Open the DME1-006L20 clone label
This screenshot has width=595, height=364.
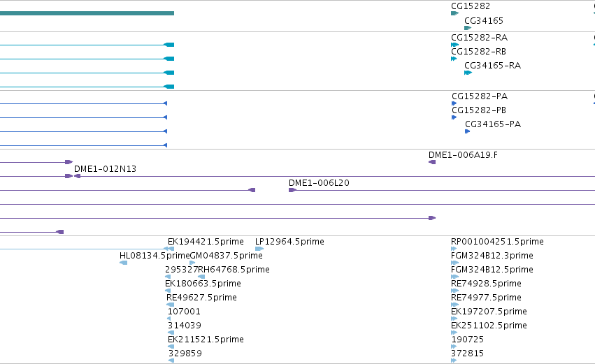319,183
